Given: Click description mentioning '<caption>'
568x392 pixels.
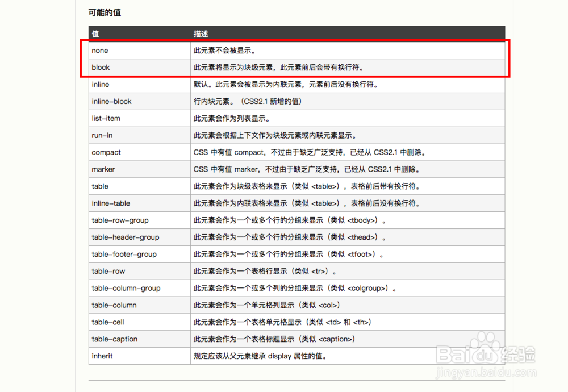Looking at the screenshot, I should [274, 340].
